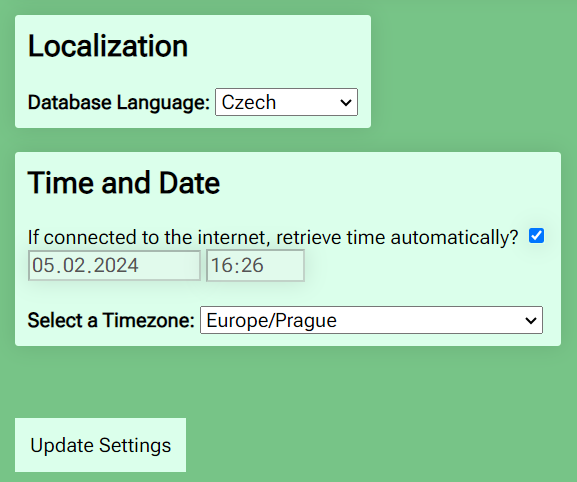Click the Europe/Prague text in timezone box
This screenshot has width=577, height=482.
click(x=272, y=320)
